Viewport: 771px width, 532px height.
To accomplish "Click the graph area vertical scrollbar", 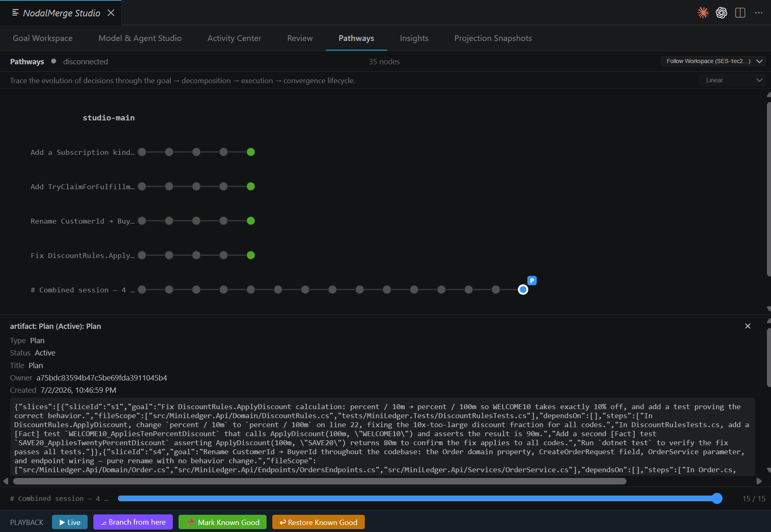I will click(x=769, y=188).
